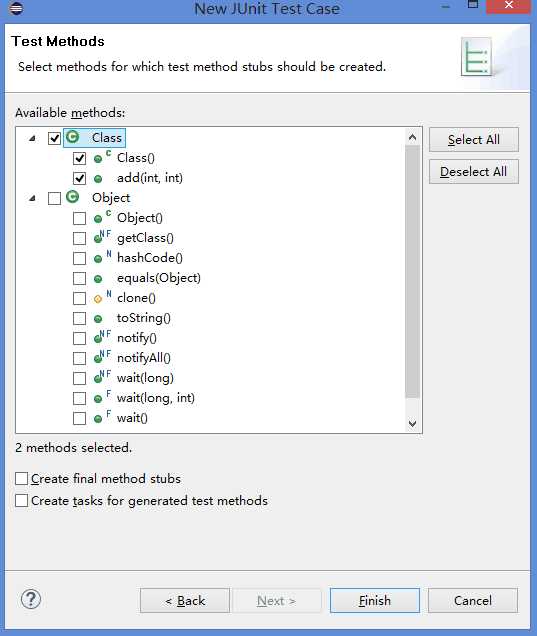The height and width of the screenshot is (636, 537).
Task: Click the method icon next to add(int, int)
Action: tap(98, 178)
